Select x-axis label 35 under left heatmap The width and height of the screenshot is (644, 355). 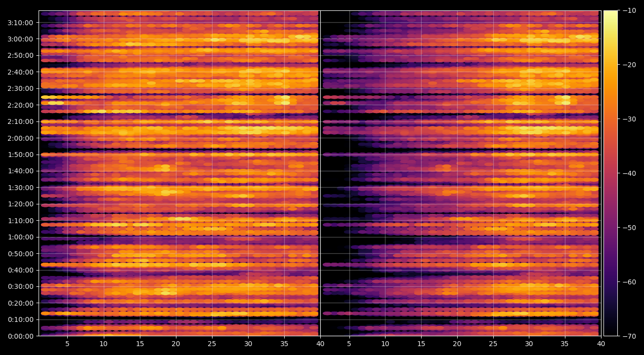tap(284, 344)
